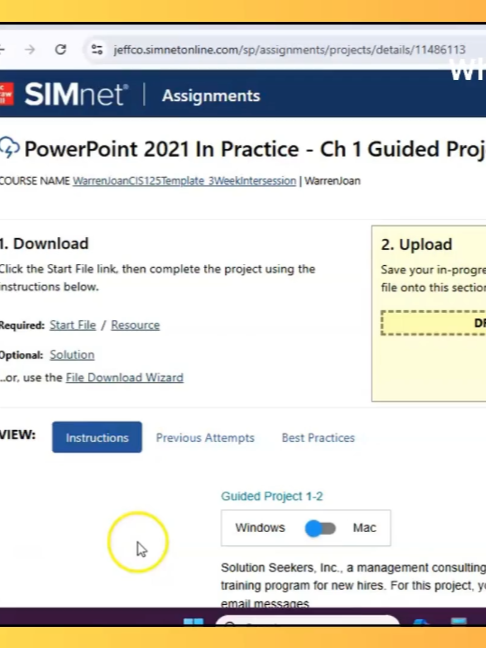Image resolution: width=486 pixels, height=648 pixels.
Task: Click the SIMnet logo
Action: coord(76,95)
